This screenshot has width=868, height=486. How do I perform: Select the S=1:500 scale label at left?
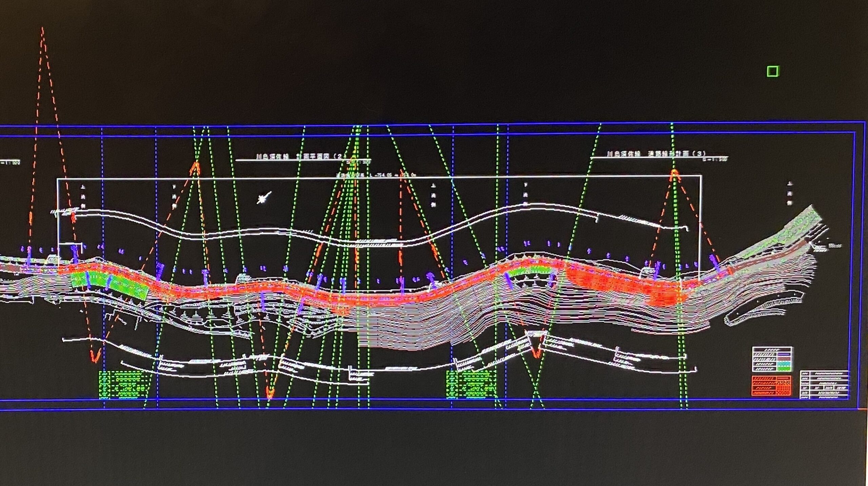10,163
